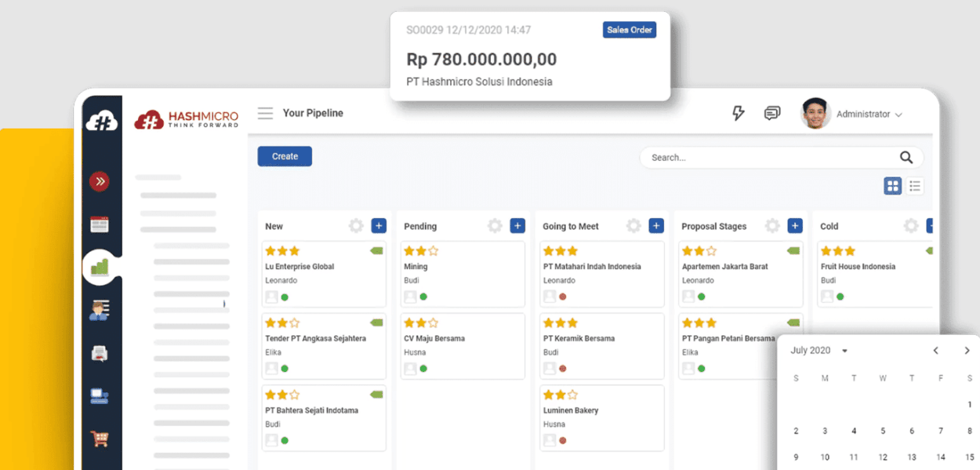Image resolution: width=980 pixels, height=470 pixels.
Task: Click green tag on Lu Enterprise Global card
Action: tap(376, 251)
